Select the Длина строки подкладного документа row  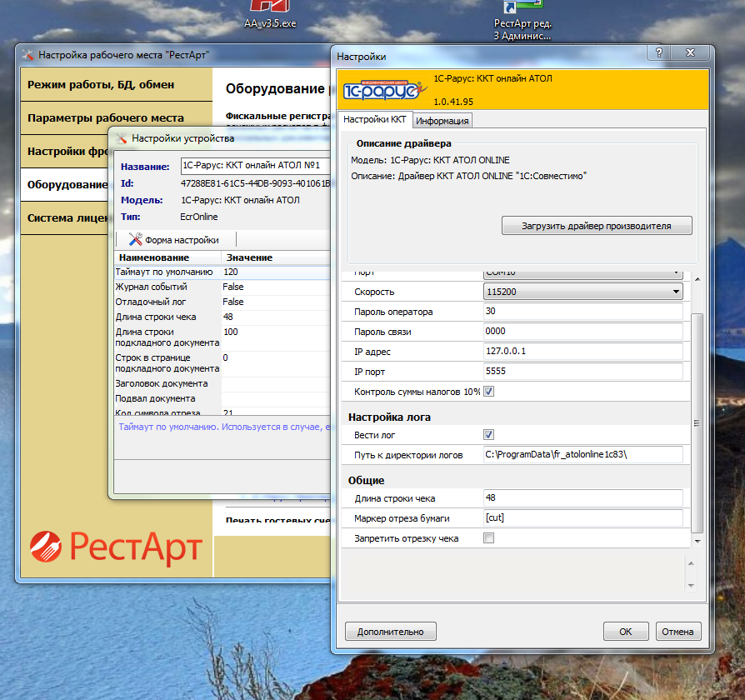point(222,337)
